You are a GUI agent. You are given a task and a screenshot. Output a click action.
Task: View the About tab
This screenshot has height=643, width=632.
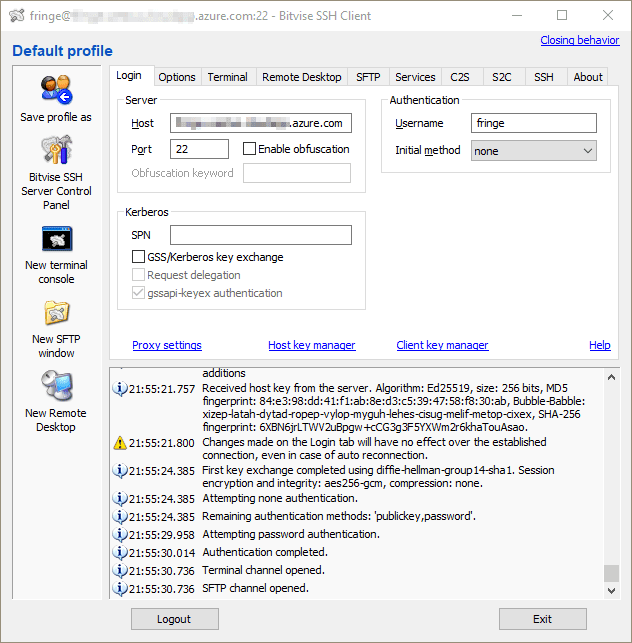click(x=588, y=77)
